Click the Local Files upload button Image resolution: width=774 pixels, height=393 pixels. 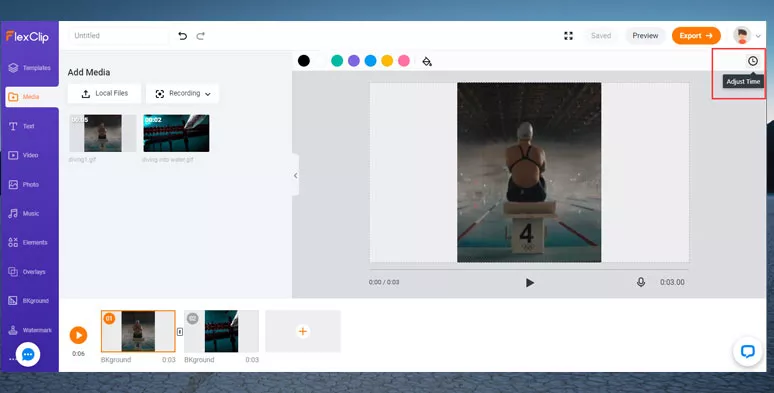point(104,93)
